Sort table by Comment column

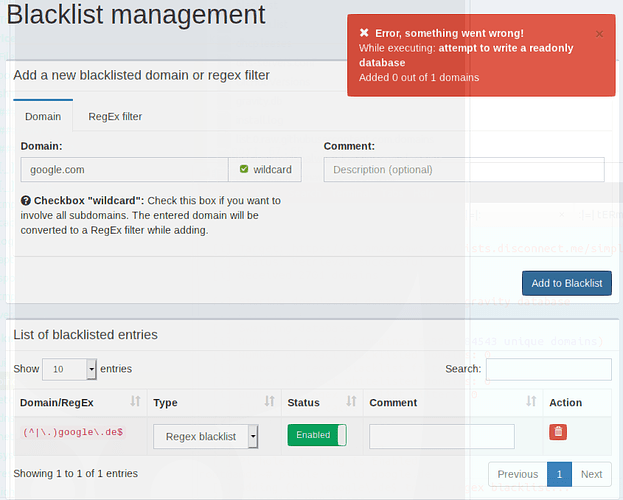point(531,402)
